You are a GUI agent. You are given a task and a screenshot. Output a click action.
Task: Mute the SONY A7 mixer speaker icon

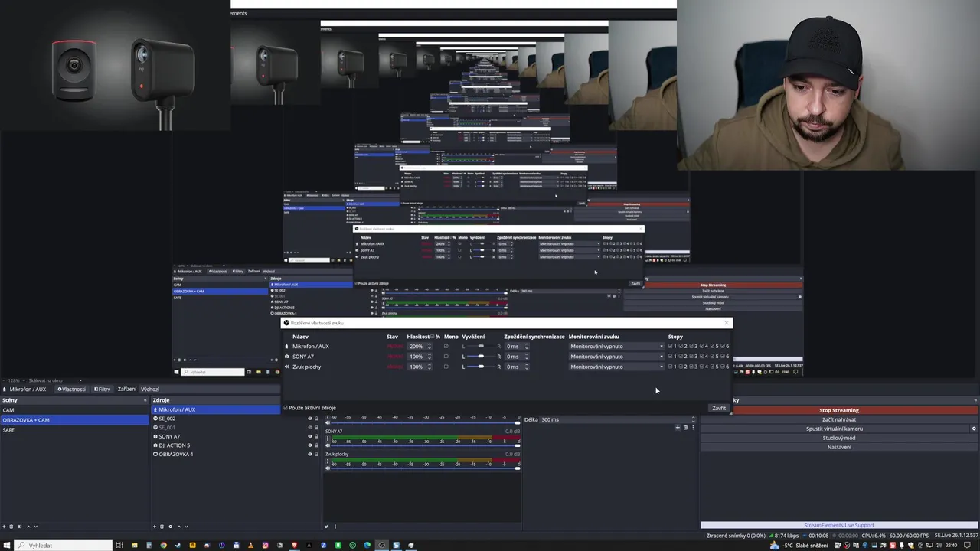(328, 445)
